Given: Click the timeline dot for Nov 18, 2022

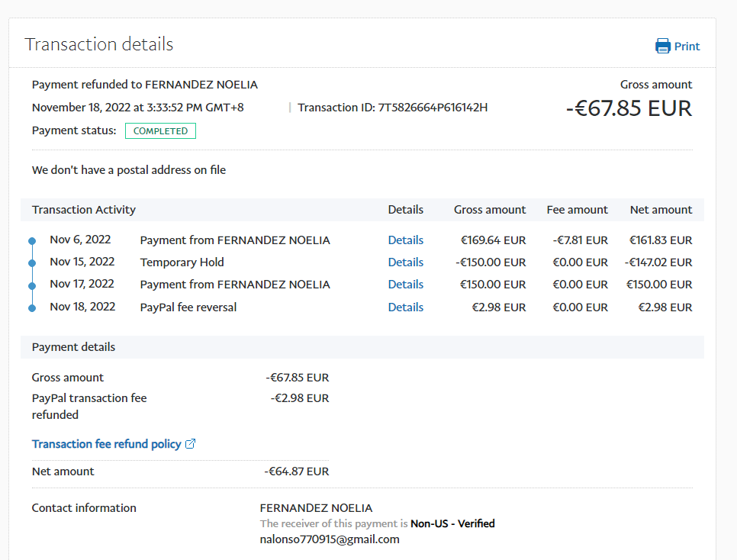Looking at the screenshot, I should 31,308.
